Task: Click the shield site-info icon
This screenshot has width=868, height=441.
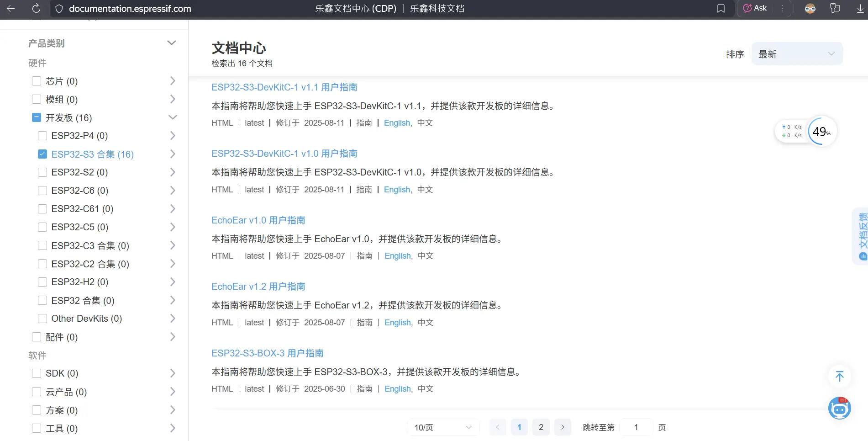Action: pos(59,9)
